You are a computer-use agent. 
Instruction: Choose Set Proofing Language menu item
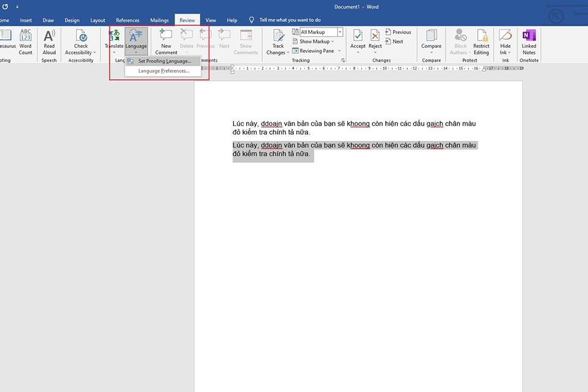click(164, 61)
